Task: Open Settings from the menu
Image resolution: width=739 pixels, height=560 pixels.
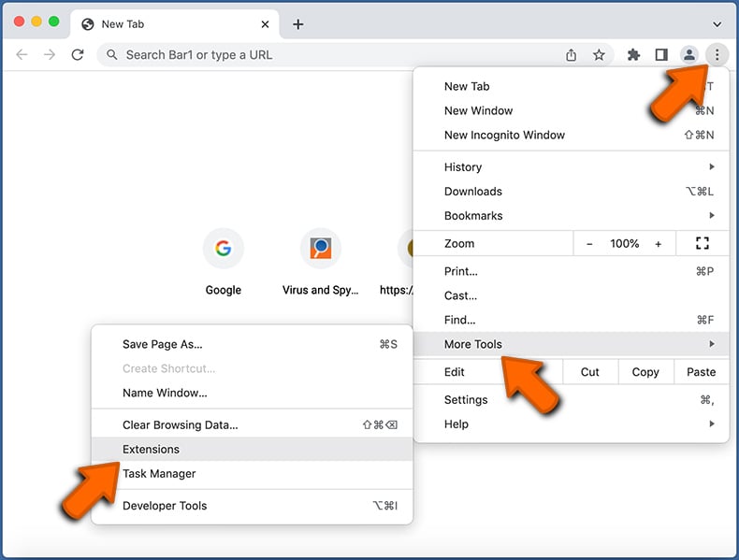Action: (x=571, y=400)
